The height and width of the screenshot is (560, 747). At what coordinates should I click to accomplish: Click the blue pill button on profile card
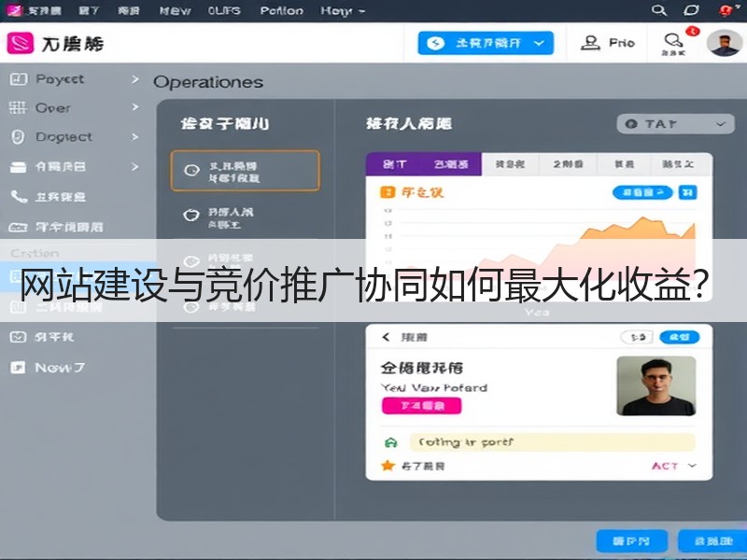680,337
